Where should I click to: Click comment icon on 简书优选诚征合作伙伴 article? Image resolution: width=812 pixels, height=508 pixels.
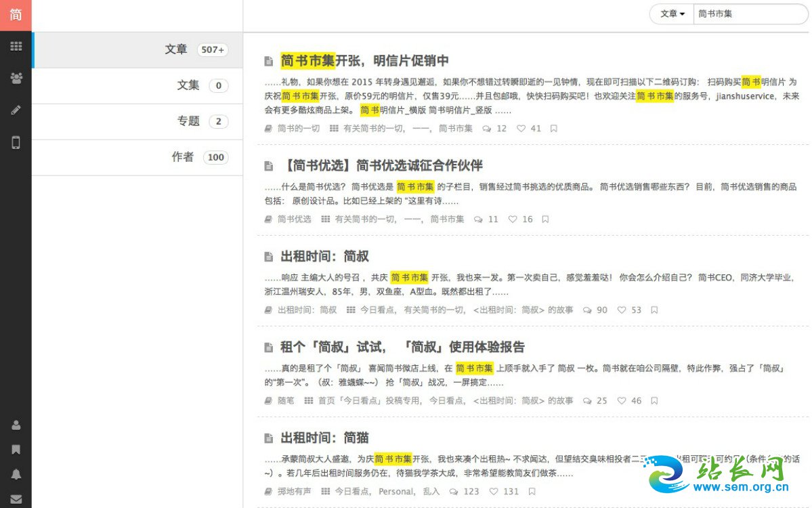click(478, 219)
